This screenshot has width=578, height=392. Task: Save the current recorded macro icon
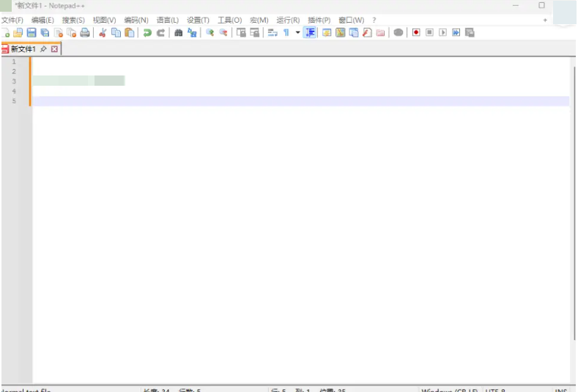point(470,33)
